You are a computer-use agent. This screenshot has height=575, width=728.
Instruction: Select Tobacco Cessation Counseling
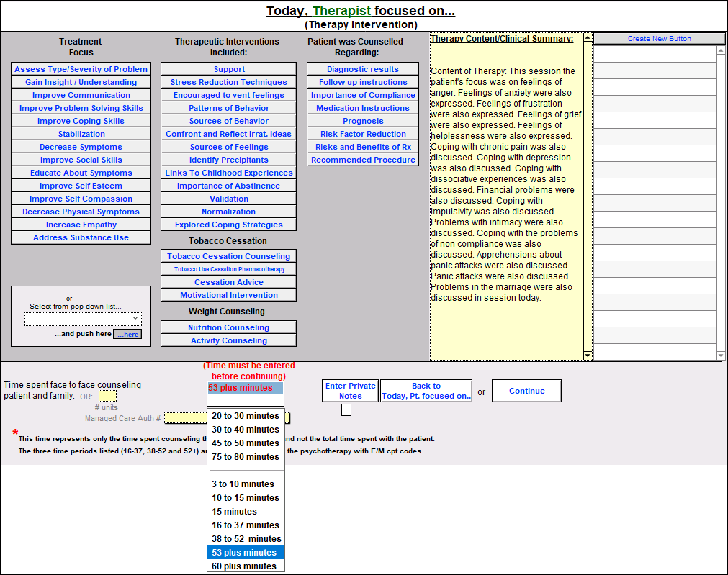[x=228, y=256]
